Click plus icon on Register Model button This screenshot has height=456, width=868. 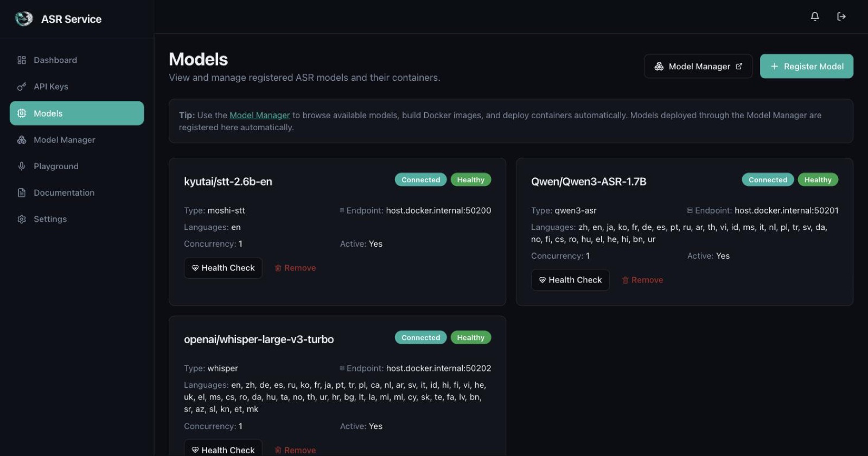[x=775, y=66]
